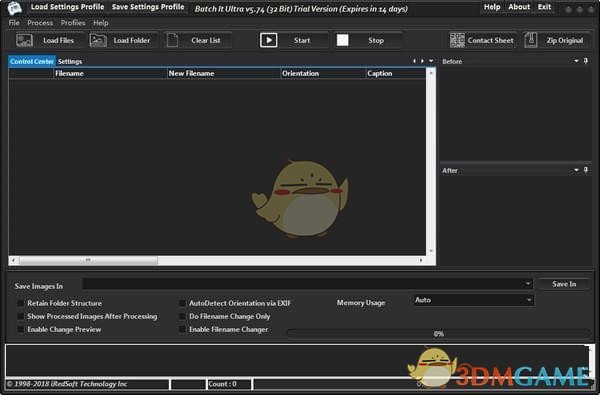Click the Help button in title bar
Viewport: 600px width, 395px height.
pos(492,7)
